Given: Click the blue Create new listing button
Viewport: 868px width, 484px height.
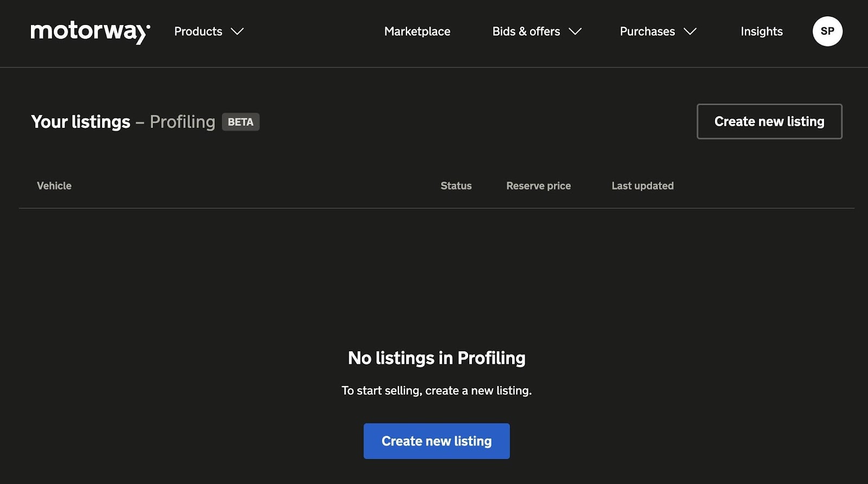Looking at the screenshot, I should pos(436,441).
